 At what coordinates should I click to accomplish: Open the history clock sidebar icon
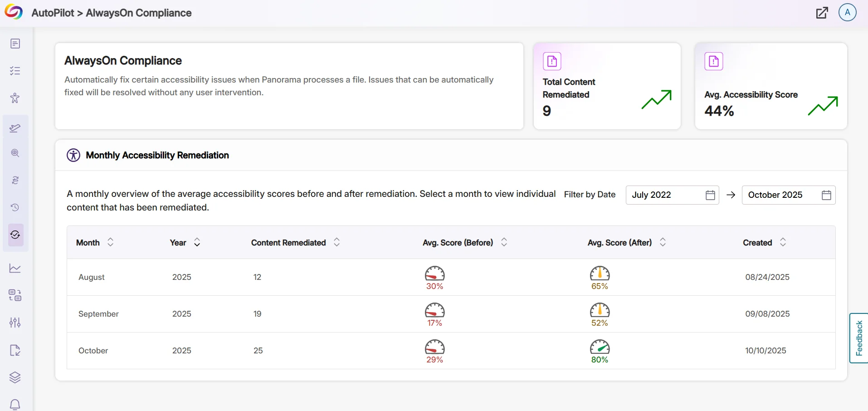[15, 207]
